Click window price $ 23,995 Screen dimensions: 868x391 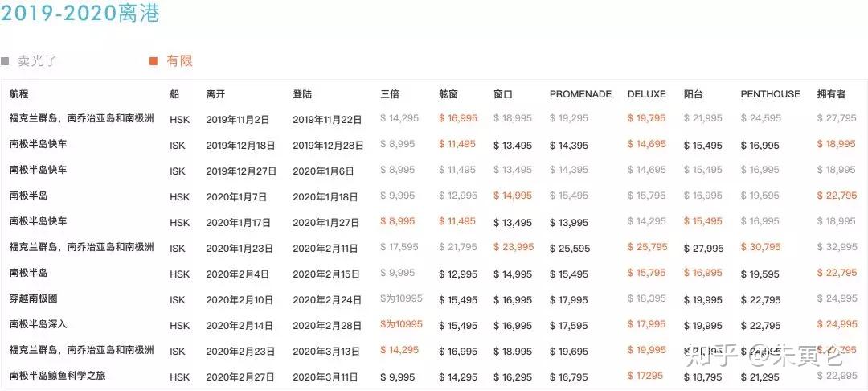tap(514, 247)
